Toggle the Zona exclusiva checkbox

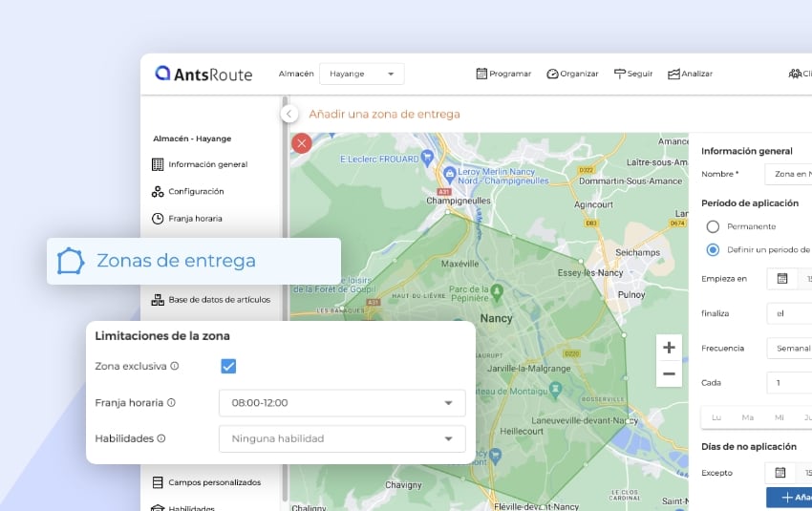coord(228,366)
